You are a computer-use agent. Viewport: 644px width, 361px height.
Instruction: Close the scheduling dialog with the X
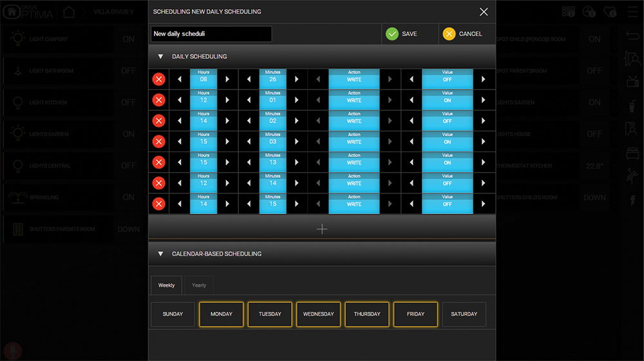[x=484, y=12]
